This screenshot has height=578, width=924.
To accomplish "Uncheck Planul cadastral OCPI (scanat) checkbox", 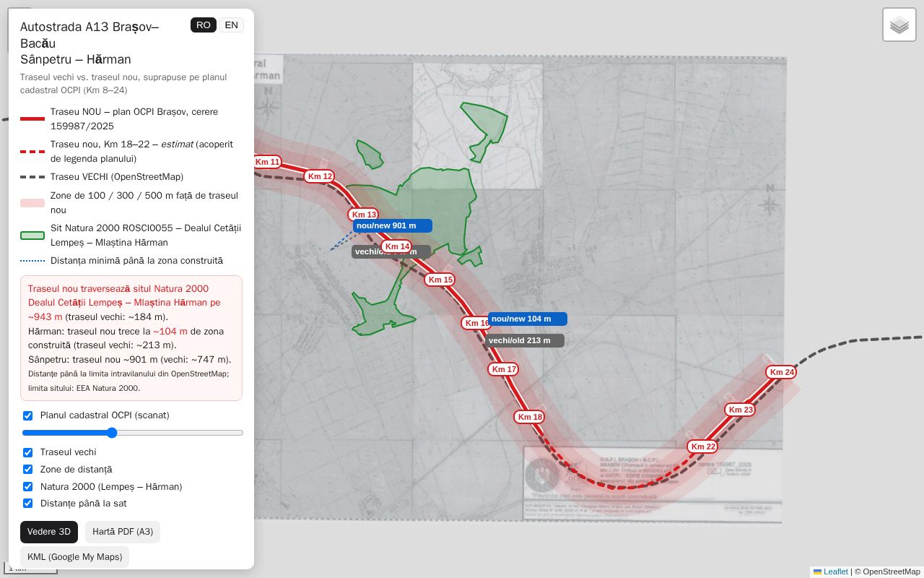I will [28, 415].
